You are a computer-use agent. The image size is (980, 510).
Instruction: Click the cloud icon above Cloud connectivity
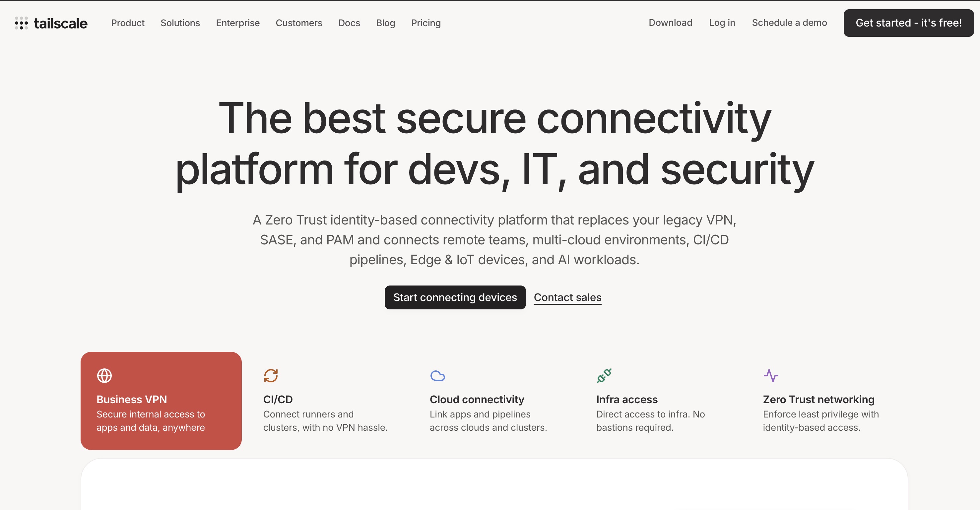point(437,376)
